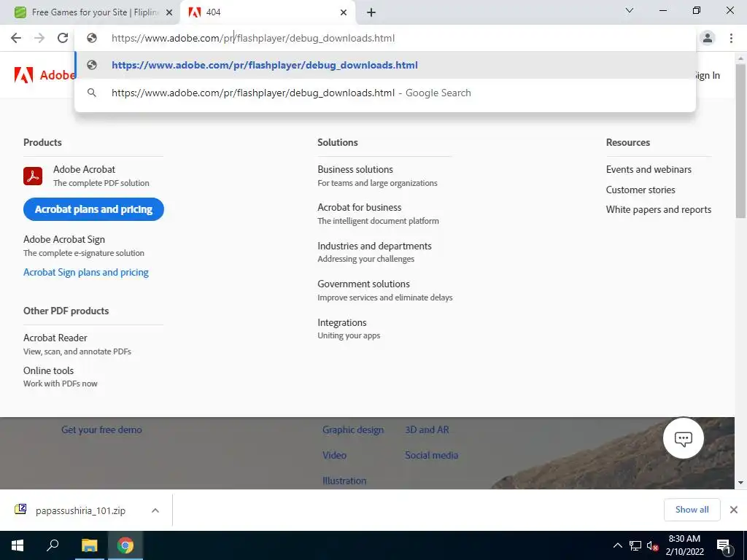Close the Free Games for your Site tab

169,12
